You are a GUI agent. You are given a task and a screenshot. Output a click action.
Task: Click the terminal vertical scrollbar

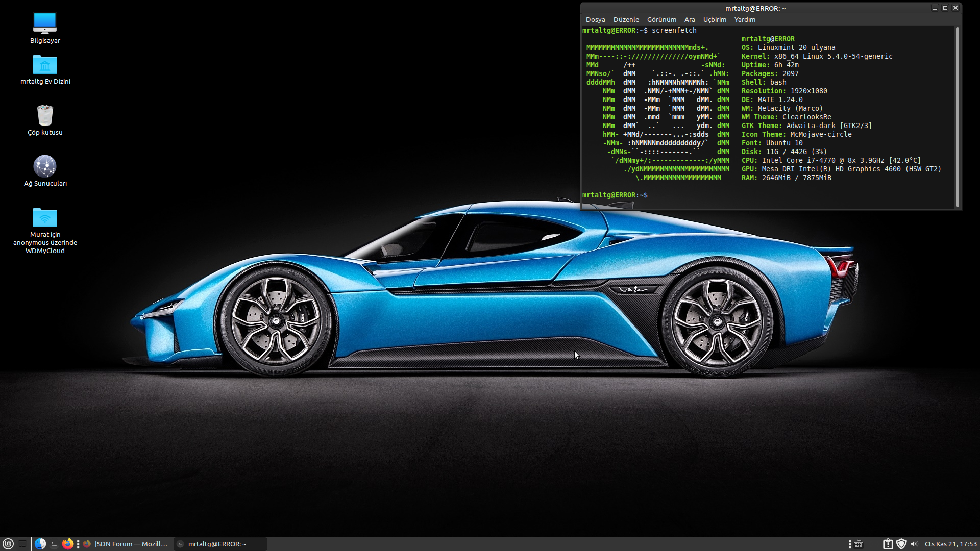pos(957,116)
